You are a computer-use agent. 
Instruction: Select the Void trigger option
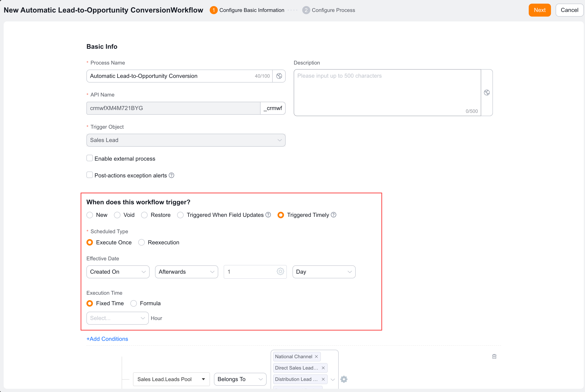coord(117,215)
